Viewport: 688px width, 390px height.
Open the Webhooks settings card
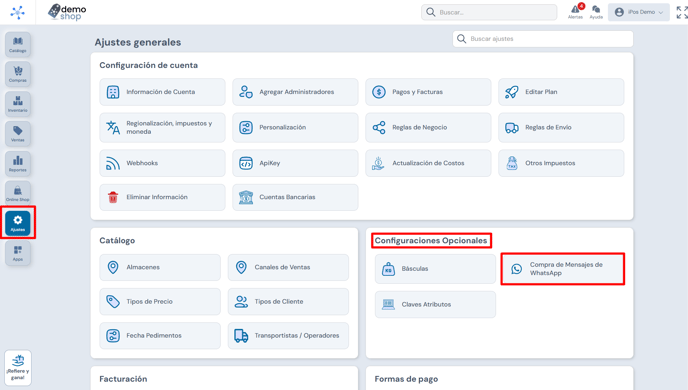pos(162,163)
